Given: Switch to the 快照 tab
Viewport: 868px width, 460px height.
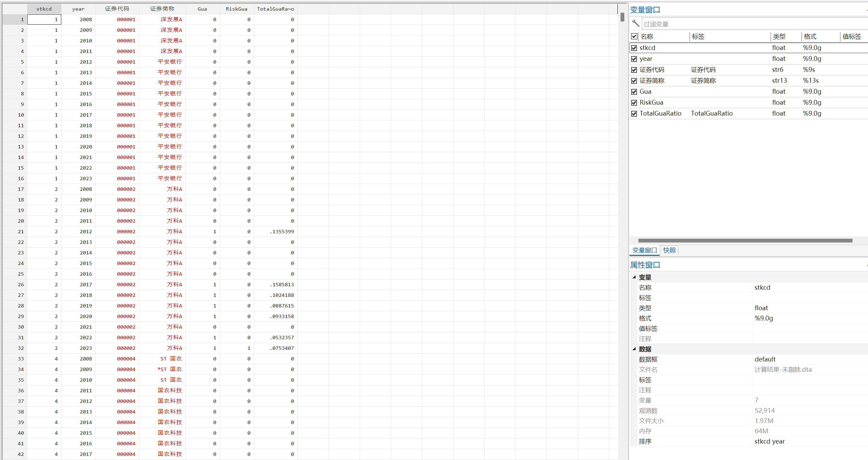Looking at the screenshot, I should coord(669,250).
